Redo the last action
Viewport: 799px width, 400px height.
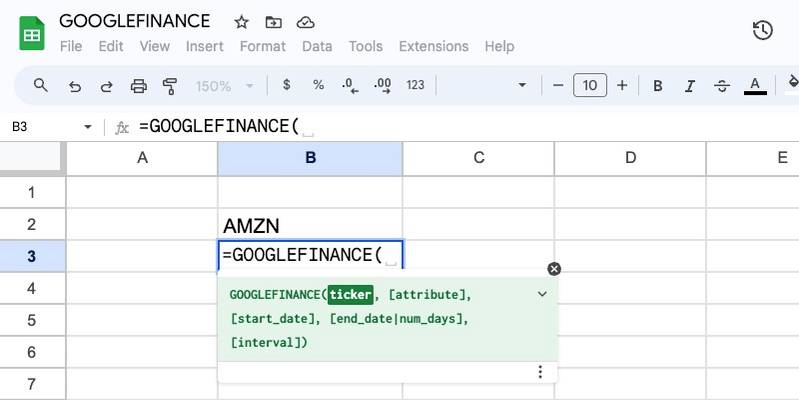tap(106, 86)
